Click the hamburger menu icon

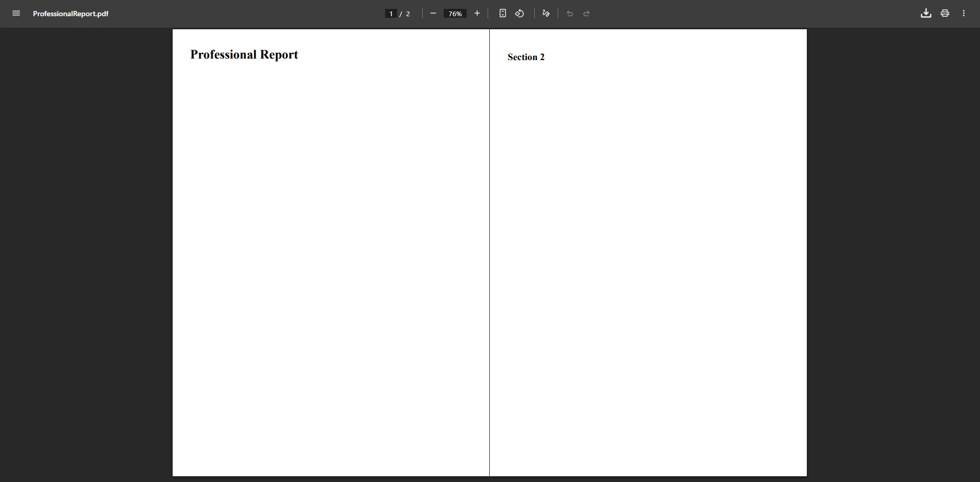click(x=16, y=14)
